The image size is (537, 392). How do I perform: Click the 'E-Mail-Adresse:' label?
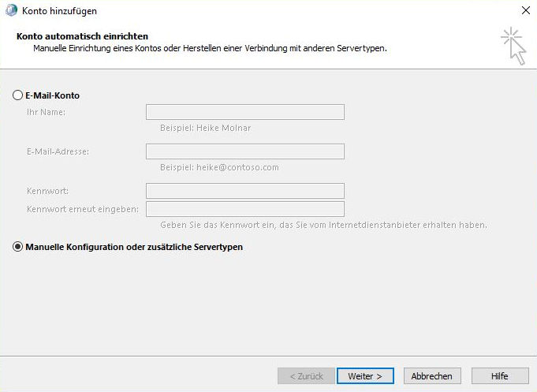[x=58, y=151]
